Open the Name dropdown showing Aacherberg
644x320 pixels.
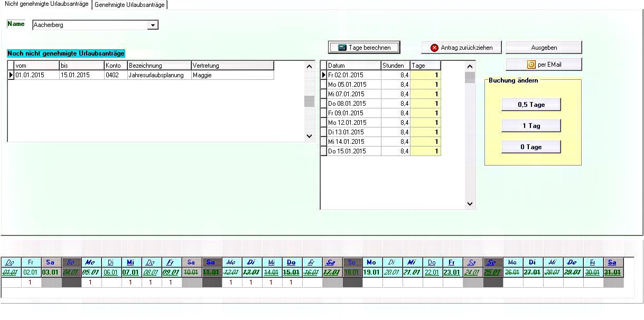click(x=153, y=25)
